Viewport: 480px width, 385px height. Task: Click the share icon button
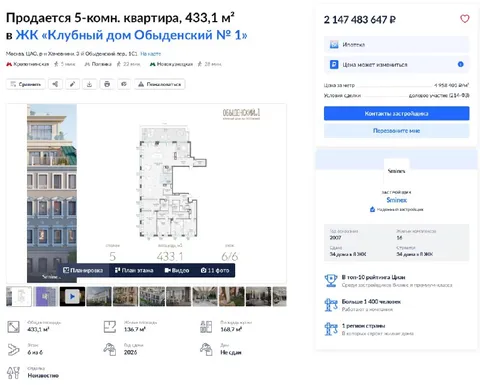pyautogui.click(x=55, y=84)
